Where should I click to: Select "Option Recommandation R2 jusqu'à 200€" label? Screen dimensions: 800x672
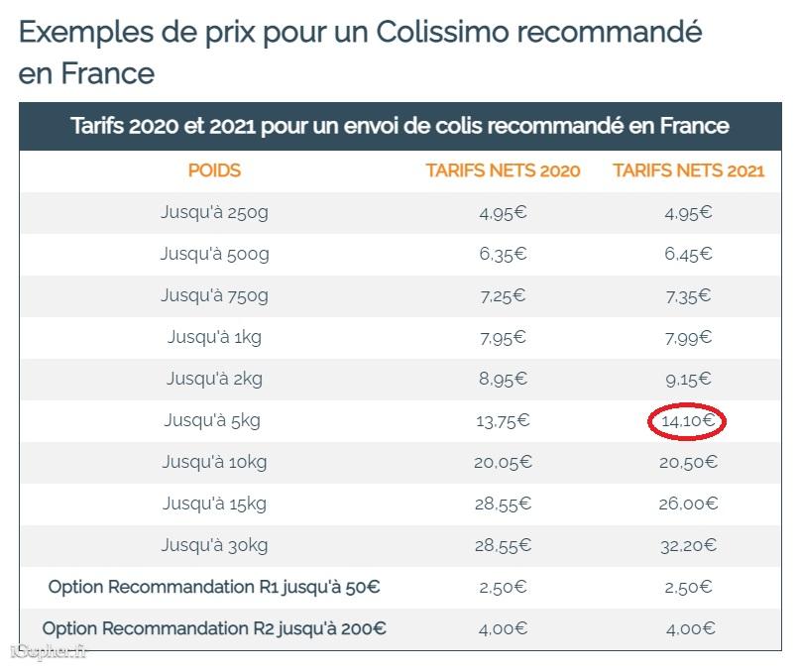pos(214,628)
